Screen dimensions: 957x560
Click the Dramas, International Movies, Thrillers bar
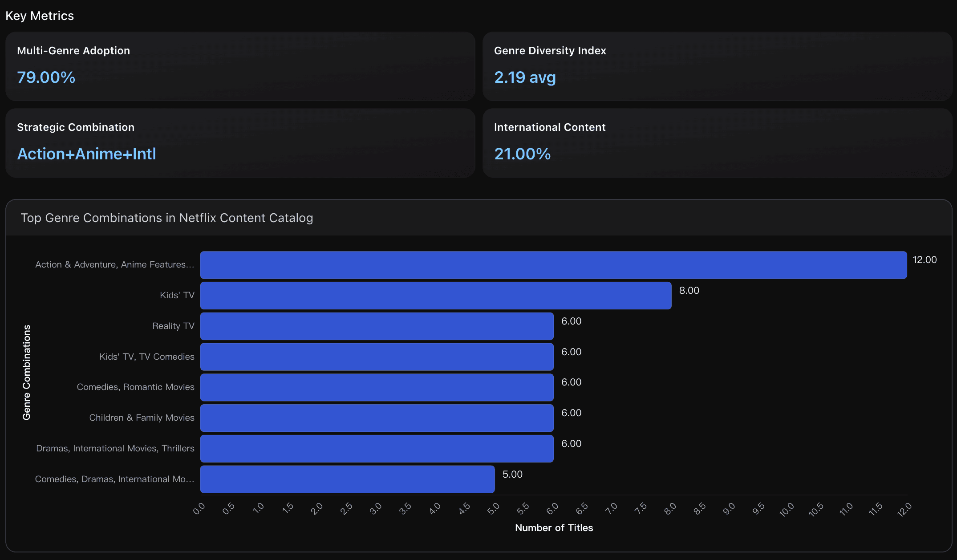pyautogui.click(x=377, y=449)
